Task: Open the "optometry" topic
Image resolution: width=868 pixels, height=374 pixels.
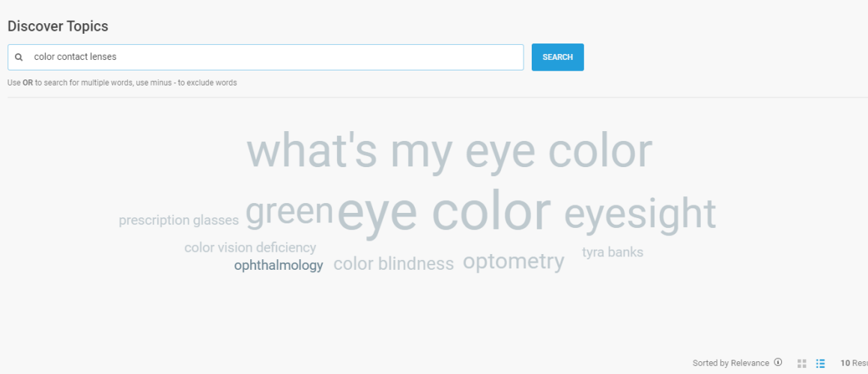Action: click(x=513, y=262)
